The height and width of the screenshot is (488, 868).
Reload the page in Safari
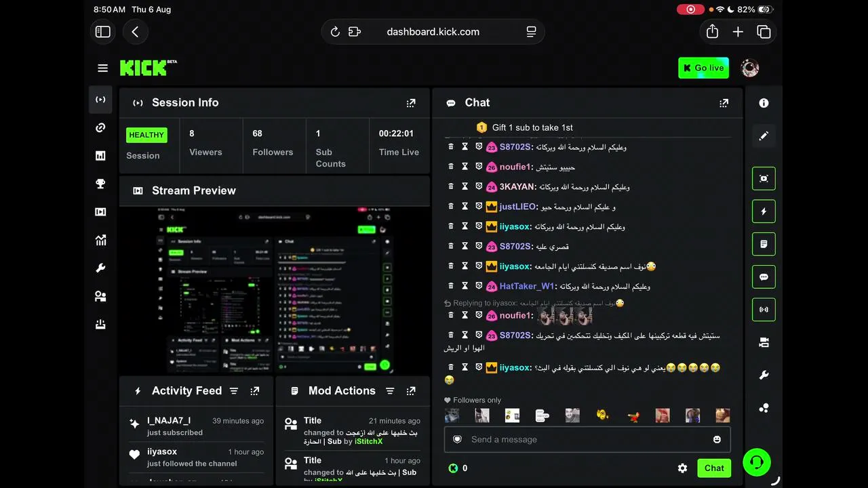pyautogui.click(x=335, y=32)
